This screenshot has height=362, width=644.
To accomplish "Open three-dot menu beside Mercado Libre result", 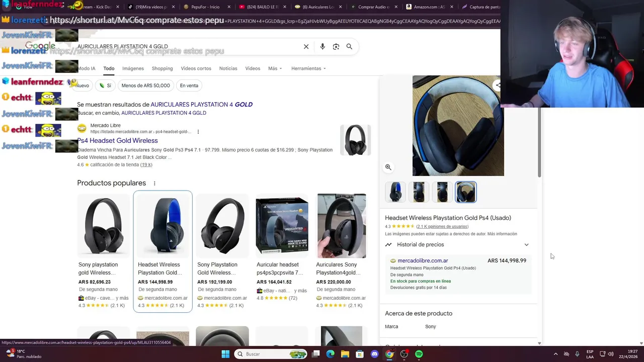I will (x=198, y=132).
